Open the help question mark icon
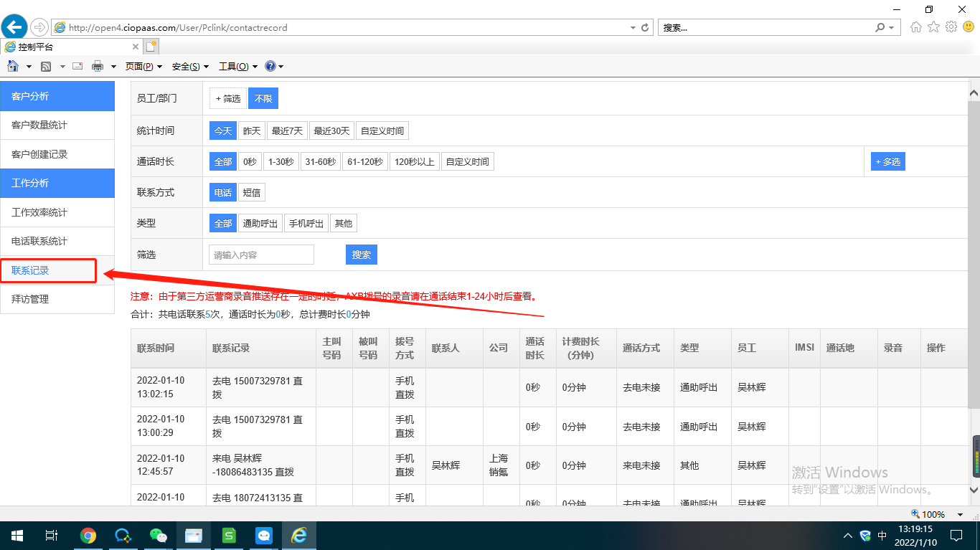The width and height of the screenshot is (980, 550). tap(270, 67)
